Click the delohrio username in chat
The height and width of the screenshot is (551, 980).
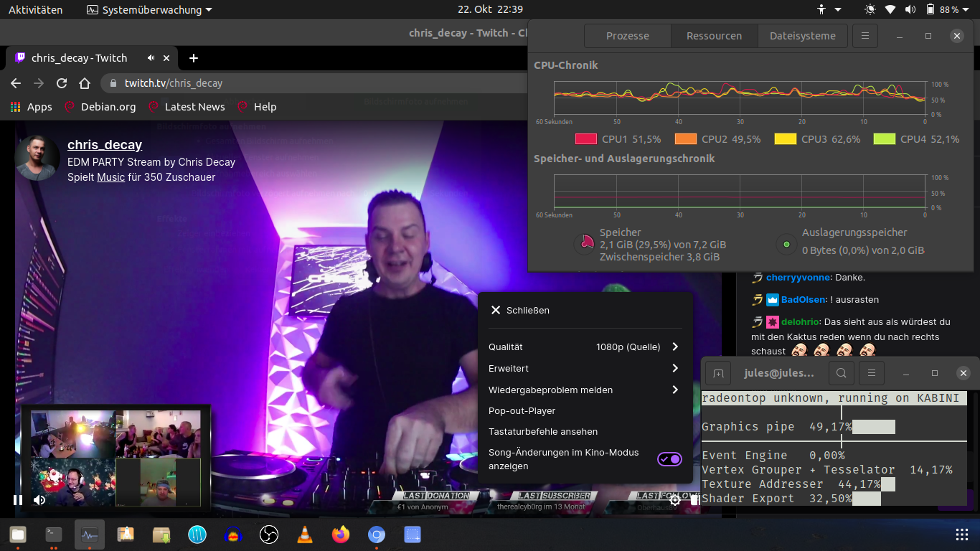800,322
